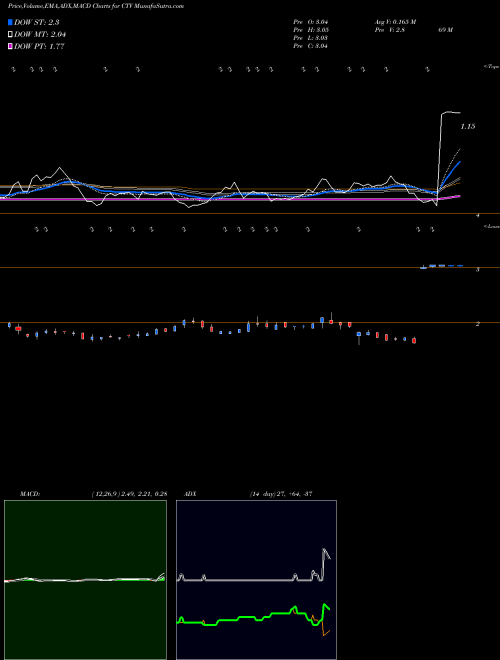The image size is (500, 660).
Task: Select the 'DOW MT: 2.04' legend label
Action: coord(40,35)
